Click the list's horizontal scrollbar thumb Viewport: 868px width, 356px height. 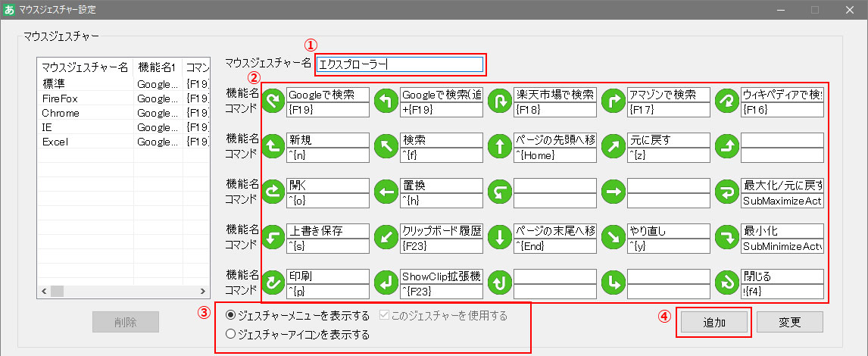pos(57,291)
